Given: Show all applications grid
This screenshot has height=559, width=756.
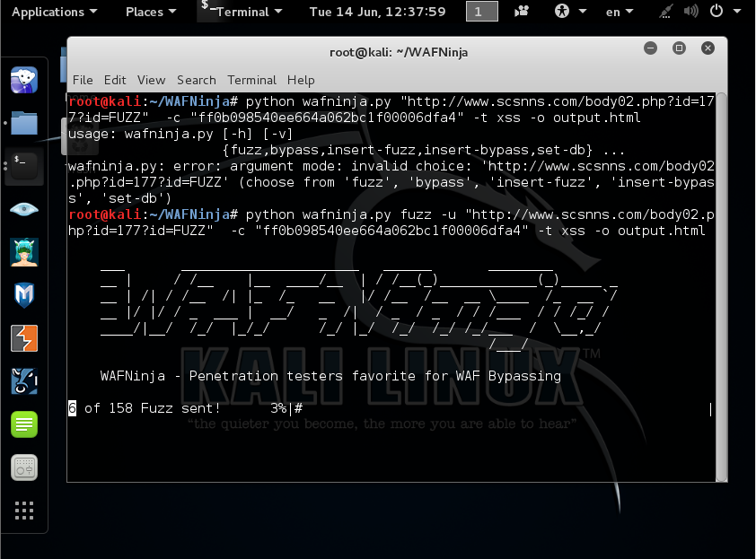Looking at the screenshot, I should pyautogui.click(x=24, y=511).
